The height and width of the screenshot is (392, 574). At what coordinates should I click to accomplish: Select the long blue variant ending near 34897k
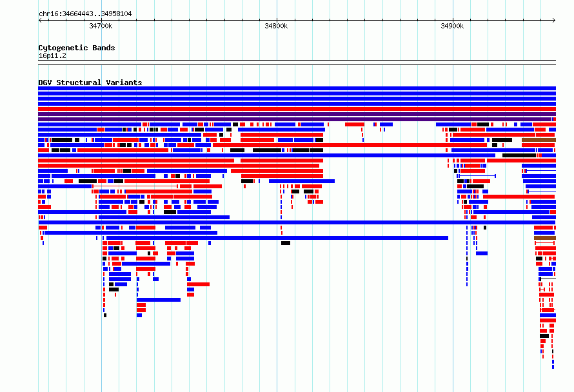(277, 238)
